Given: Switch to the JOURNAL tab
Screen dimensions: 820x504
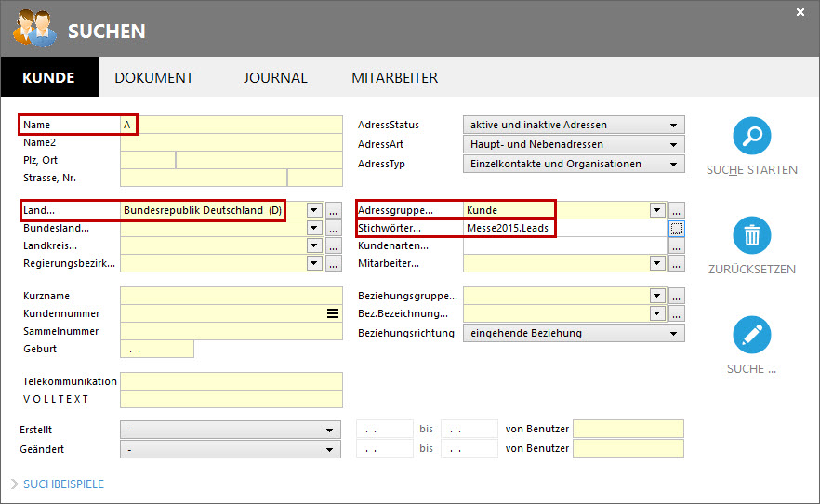Looking at the screenshot, I should [x=275, y=78].
